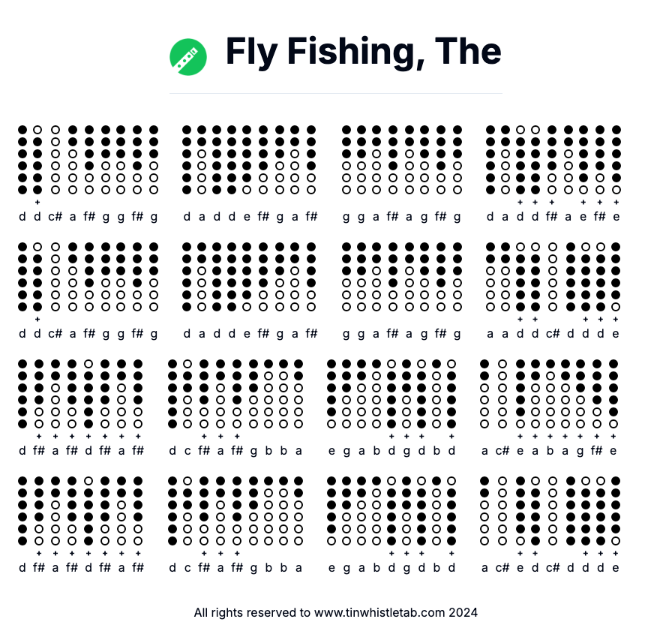
Task: Click the last fingering diagram of the first line
Action: click(616, 160)
